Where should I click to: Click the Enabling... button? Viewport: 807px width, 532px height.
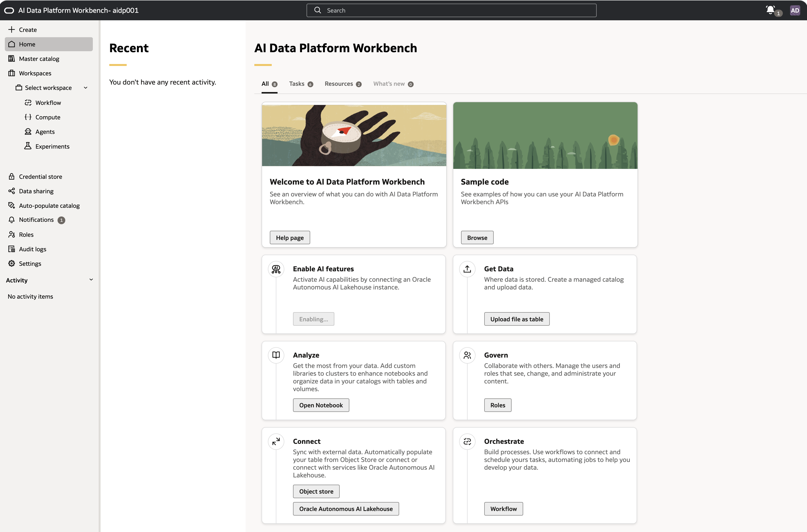[x=313, y=319]
